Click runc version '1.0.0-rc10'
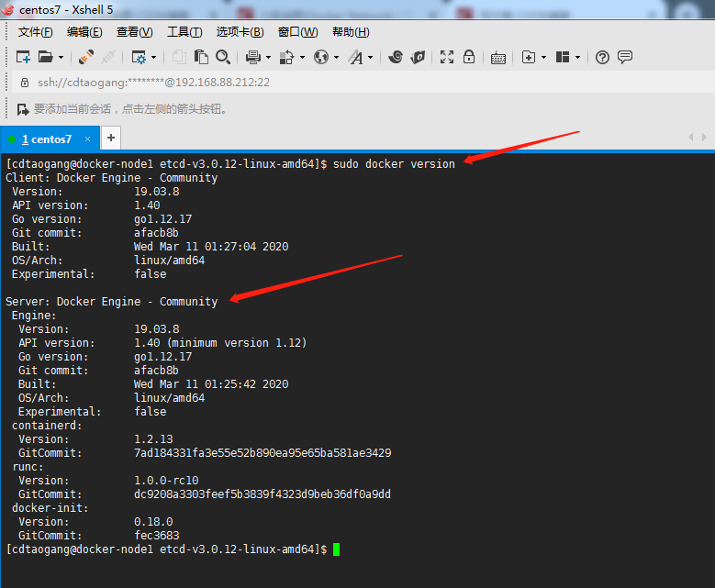The height and width of the screenshot is (588, 715). (x=166, y=481)
